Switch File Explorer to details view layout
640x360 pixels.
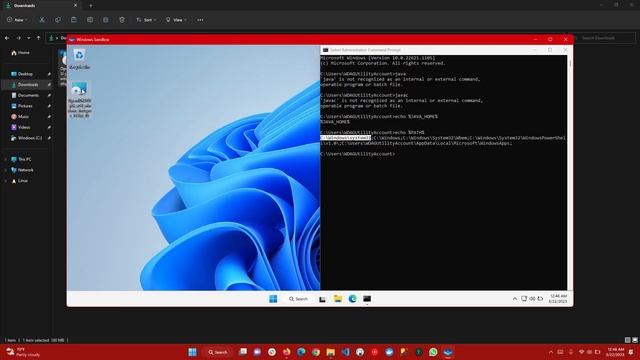click(x=627, y=340)
